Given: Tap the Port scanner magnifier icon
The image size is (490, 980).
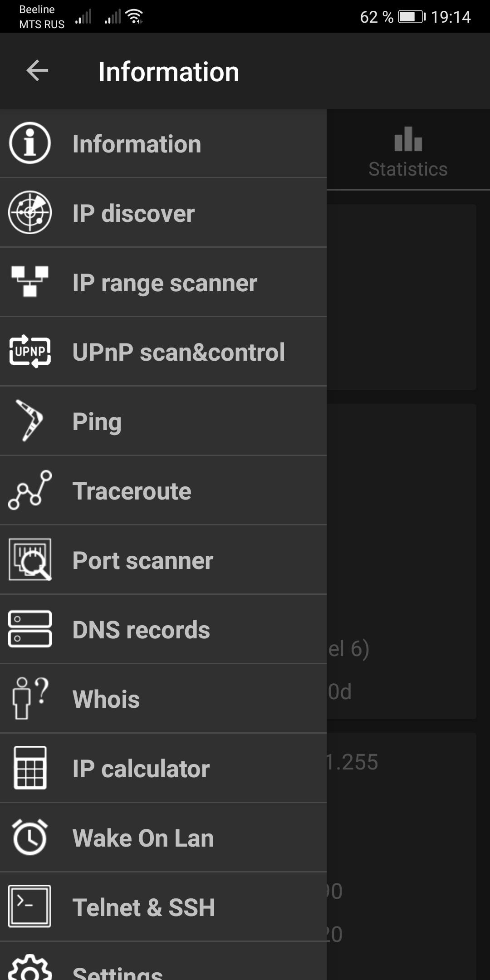Looking at the screenshot, I should coord(30,559).
